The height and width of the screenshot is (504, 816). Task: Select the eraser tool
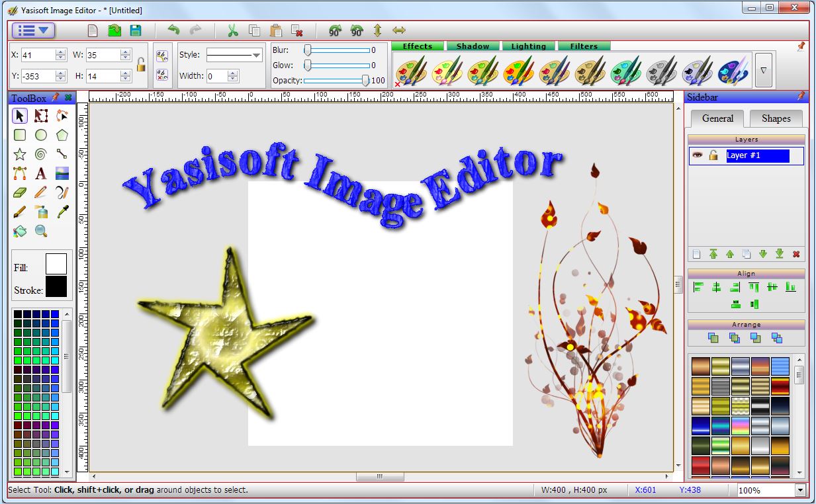(x=20, y=192)
